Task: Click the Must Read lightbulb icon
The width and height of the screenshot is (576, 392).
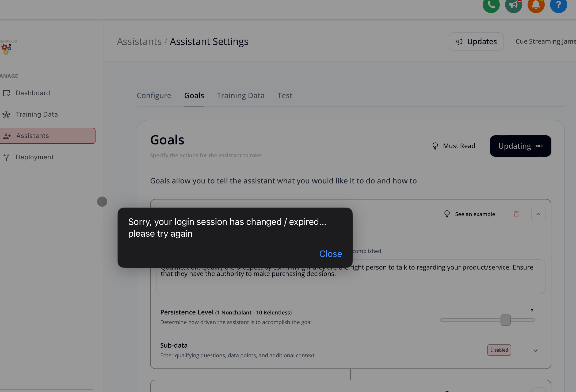Action: pos(435,146)
